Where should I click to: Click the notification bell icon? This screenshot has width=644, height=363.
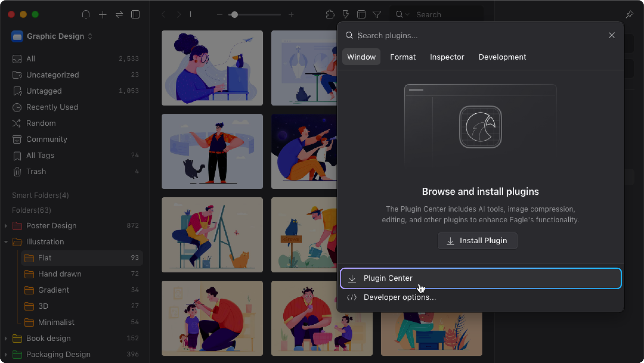coord(86,14)
